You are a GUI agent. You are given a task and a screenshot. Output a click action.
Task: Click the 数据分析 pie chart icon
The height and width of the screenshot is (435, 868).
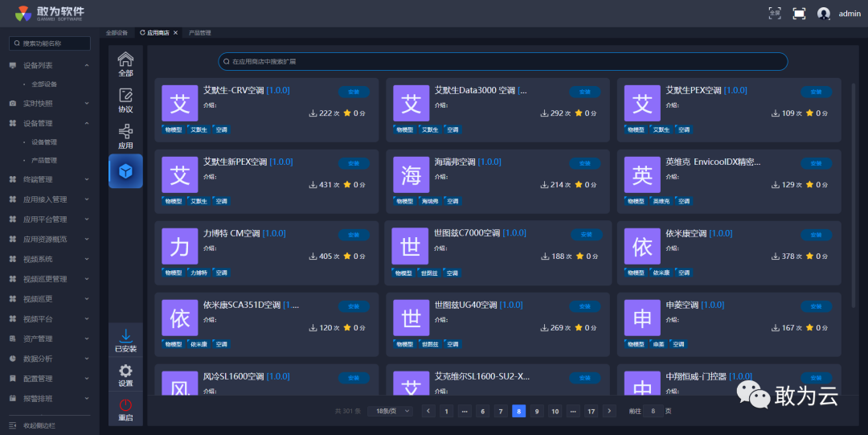13,359
